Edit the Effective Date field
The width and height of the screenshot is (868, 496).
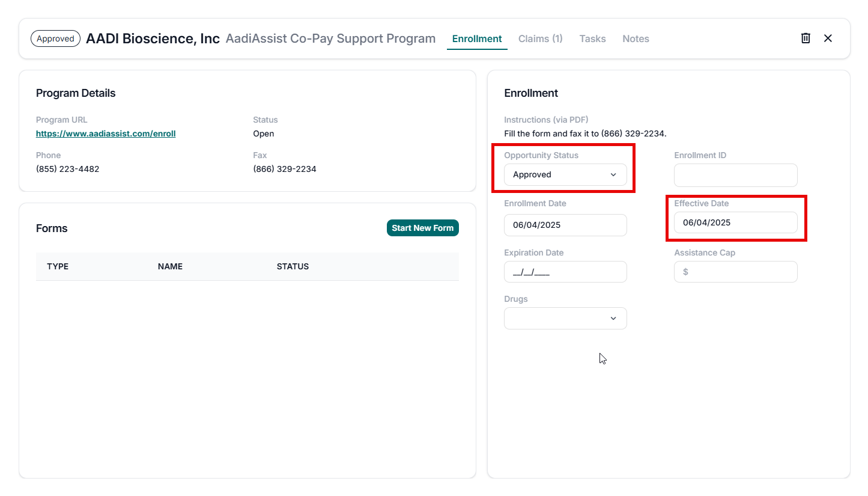coord(735,222)
